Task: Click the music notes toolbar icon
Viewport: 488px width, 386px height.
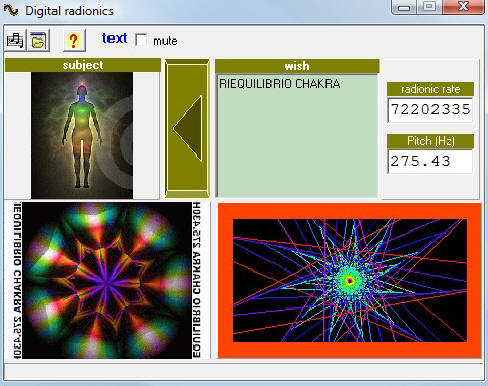Action: 15,40
